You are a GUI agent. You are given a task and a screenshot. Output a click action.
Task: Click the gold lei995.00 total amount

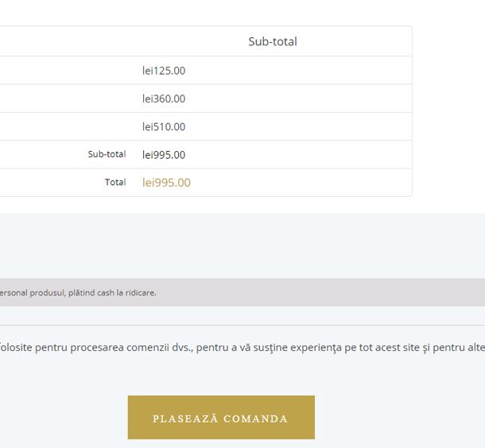click(166, 183)
